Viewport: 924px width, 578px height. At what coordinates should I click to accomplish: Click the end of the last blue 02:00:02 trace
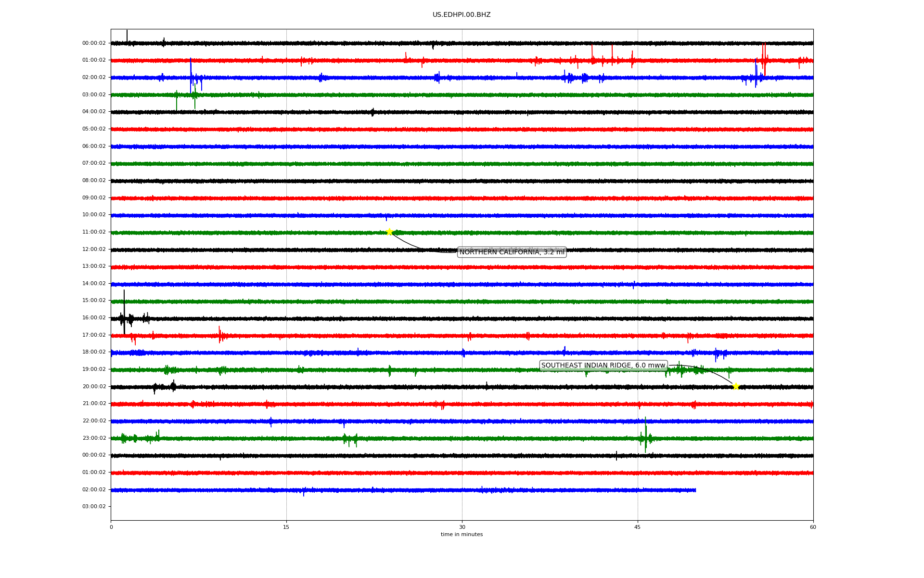[x=695, y=490]
